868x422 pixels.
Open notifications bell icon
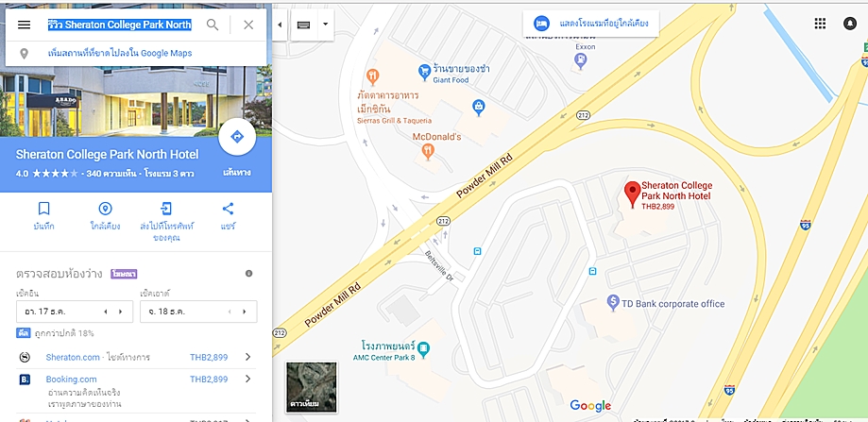coord(849,24)
